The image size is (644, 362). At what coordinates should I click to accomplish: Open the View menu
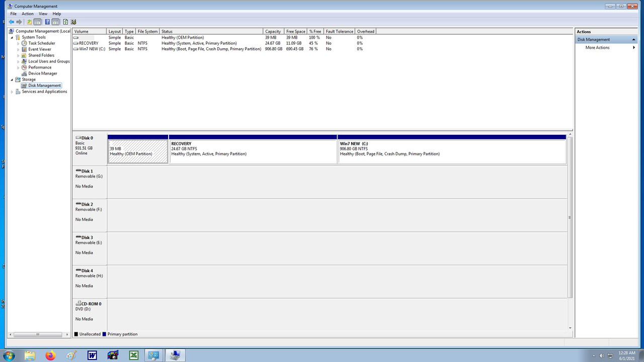pos(43,14)
